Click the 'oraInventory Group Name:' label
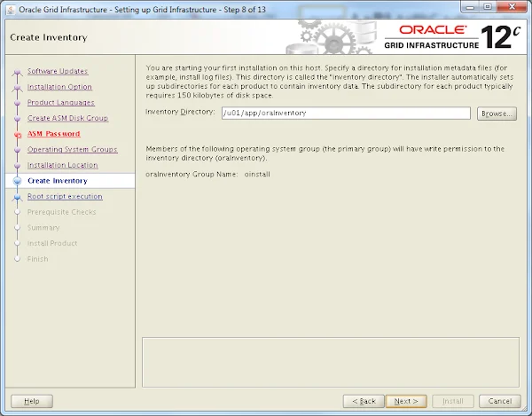Image resolution: width=532 pixels, height=416 pixels. (x=192, y=174)
